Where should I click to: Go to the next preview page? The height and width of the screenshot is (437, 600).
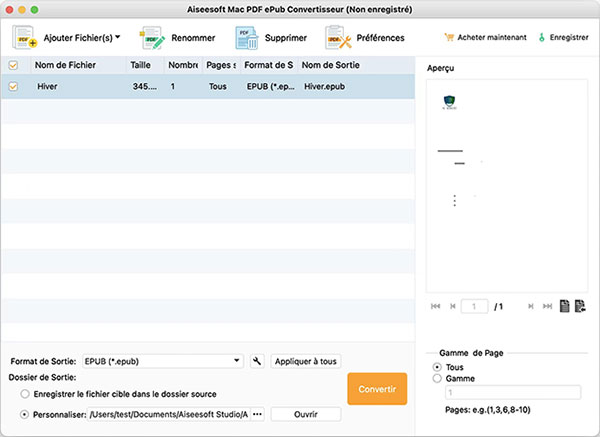tap(529, 306)
